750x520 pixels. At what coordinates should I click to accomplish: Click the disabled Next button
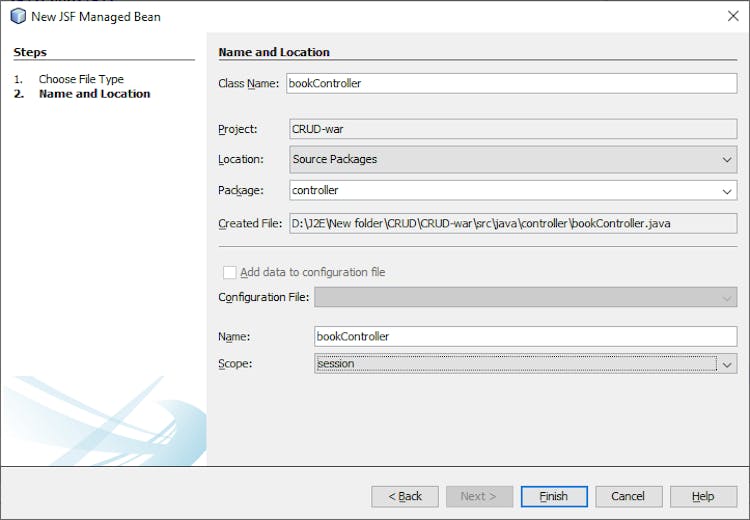click(479, 496)
